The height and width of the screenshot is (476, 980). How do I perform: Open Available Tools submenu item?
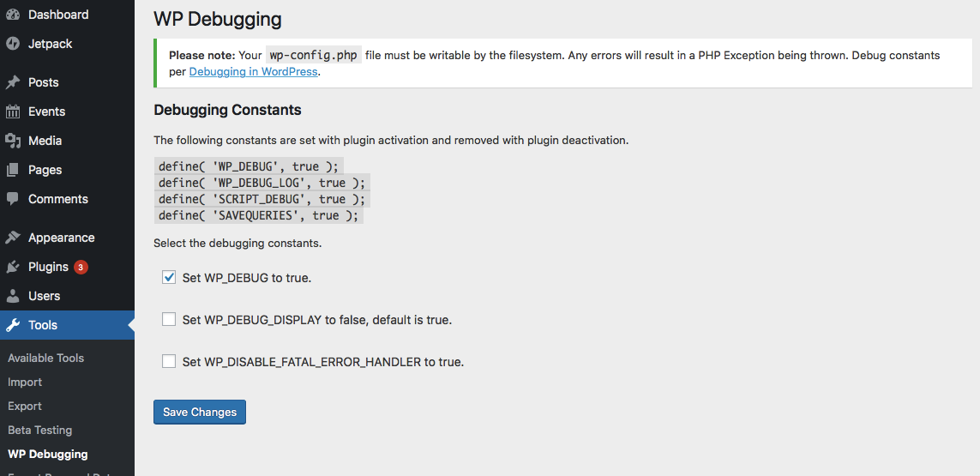pyautogui.click(x=45, y=358)
